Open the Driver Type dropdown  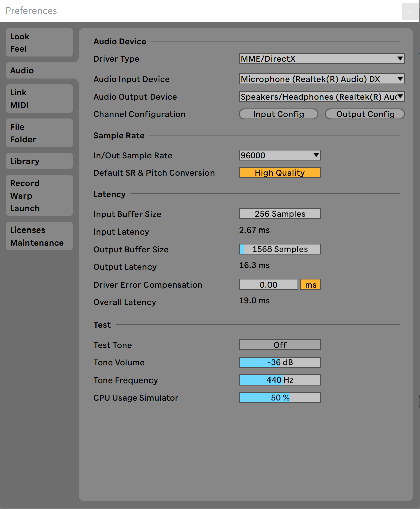[x=321, y=59]
